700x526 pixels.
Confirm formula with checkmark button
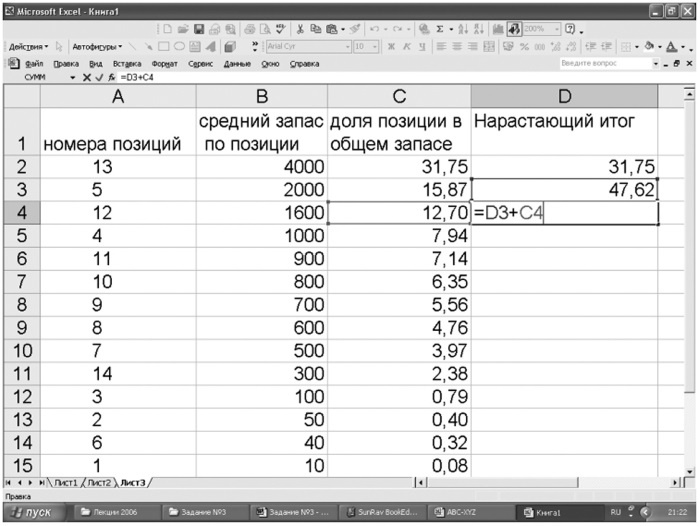(x=97, y=76)
